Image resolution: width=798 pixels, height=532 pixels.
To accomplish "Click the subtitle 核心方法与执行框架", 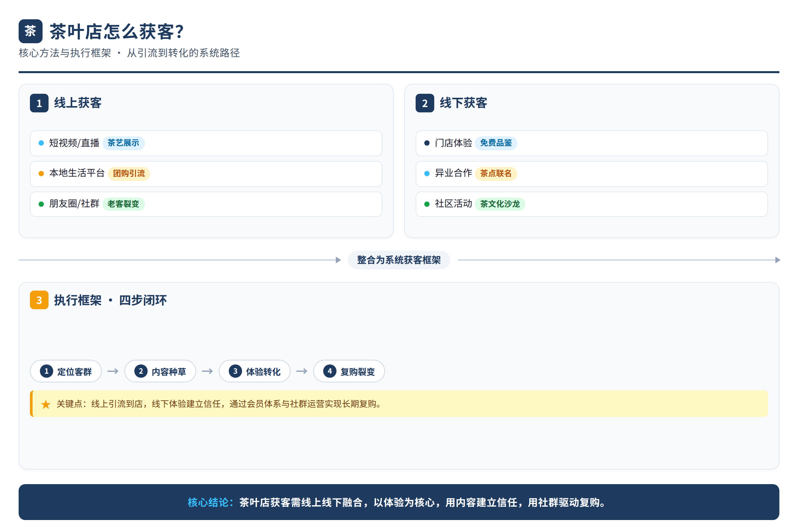I will [x=65, y=53].
